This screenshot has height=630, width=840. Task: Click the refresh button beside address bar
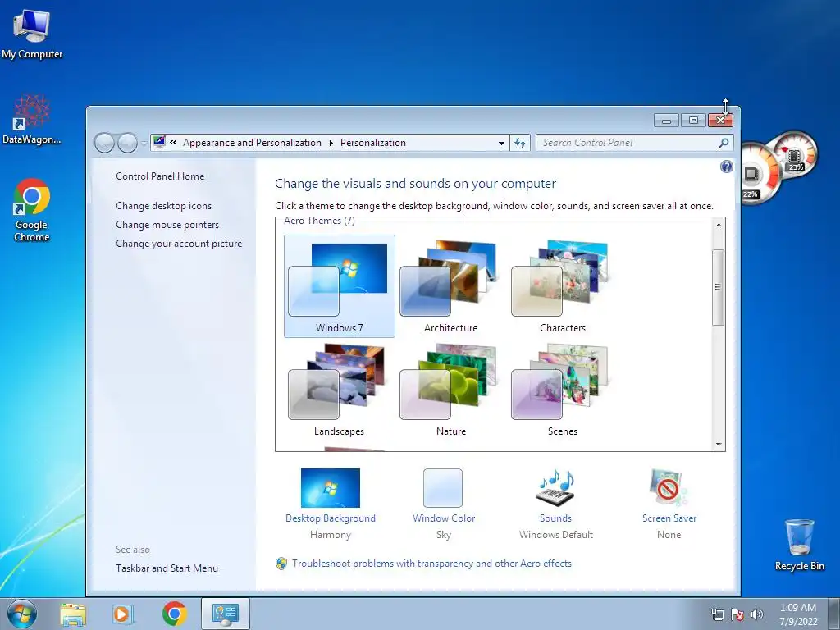pos(519,143)
